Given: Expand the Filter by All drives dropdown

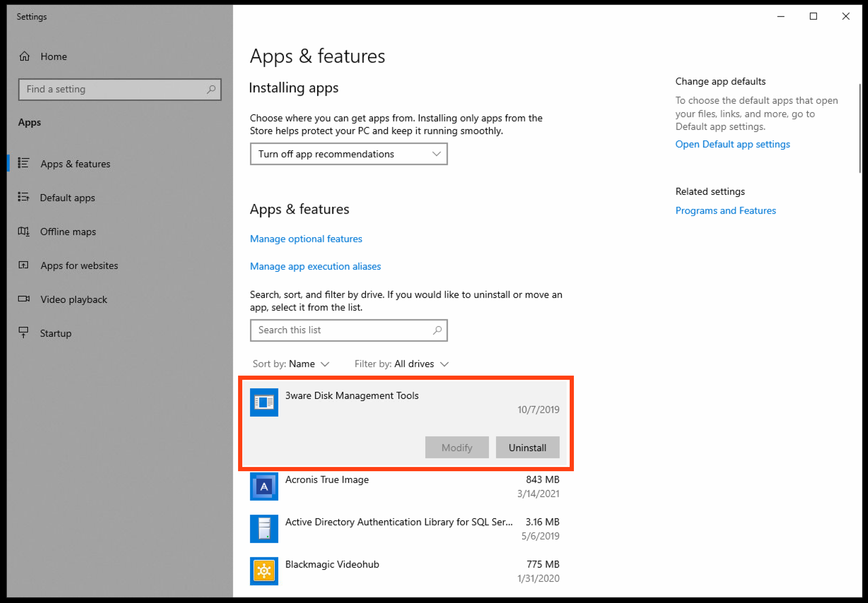Looking at the screenshot, I should (x=401, y=364).
